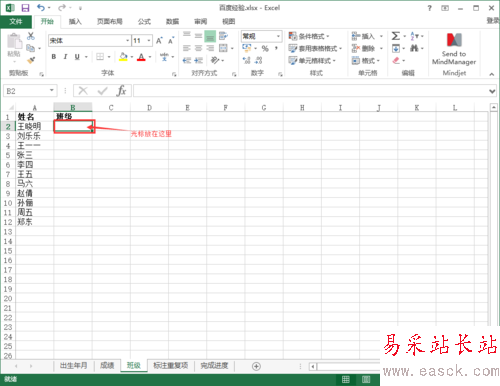The width and height of the screenshot is (500, 386).
Task: Redo the last undone action
Action: coord(62,8)
